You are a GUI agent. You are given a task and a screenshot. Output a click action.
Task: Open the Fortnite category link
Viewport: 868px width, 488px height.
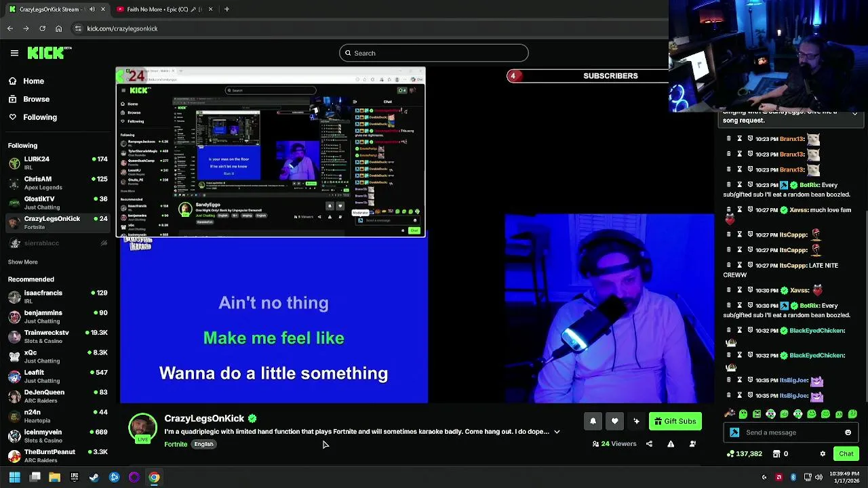[176, 444]
